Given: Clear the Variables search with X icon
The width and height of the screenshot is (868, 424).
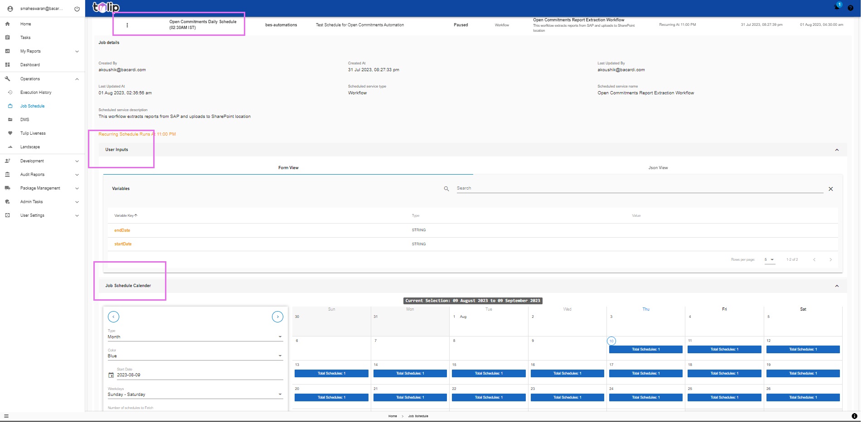Looking at the screenshot, I should [x=831, y=189].
